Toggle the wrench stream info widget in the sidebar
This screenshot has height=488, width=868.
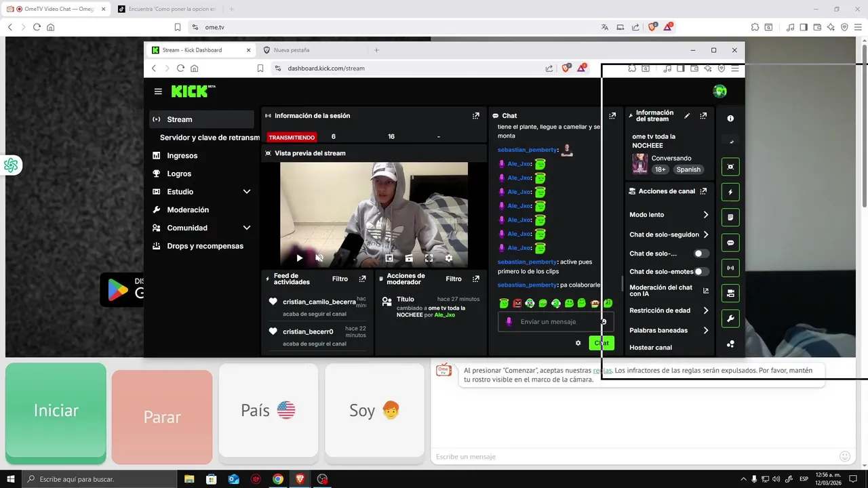coord(730,319)
